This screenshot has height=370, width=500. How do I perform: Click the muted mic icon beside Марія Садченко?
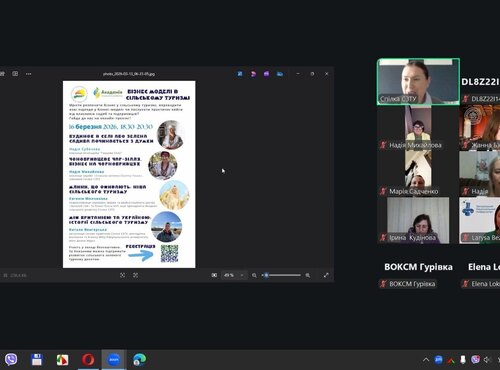tap(383, 191)
